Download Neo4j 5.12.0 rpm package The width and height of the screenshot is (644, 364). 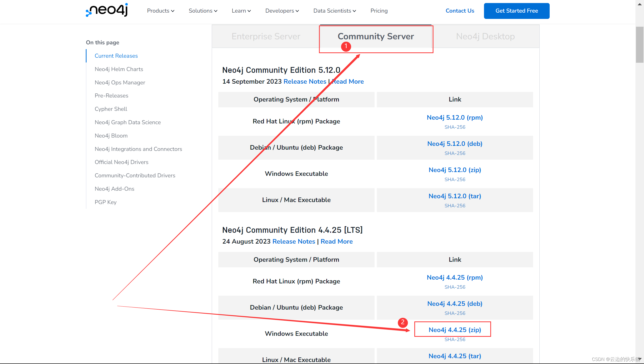(455, 118)
